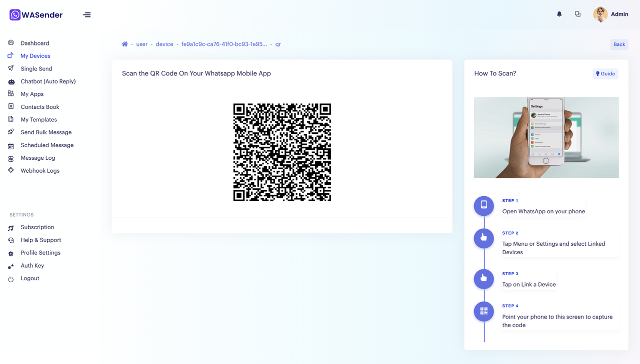Click the home icon in breadcrumb
This screenshot has width=640, height=364.
tap(125, 44)
